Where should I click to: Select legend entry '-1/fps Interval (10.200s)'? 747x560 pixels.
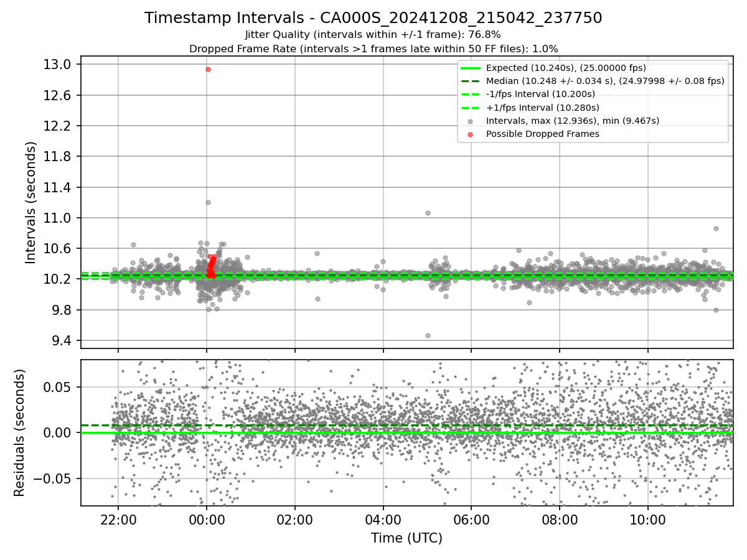click(x=540, y=94)
